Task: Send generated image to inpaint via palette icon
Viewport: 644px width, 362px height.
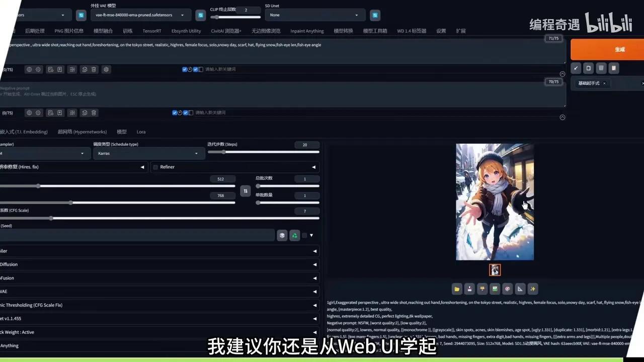Action: 507,289
